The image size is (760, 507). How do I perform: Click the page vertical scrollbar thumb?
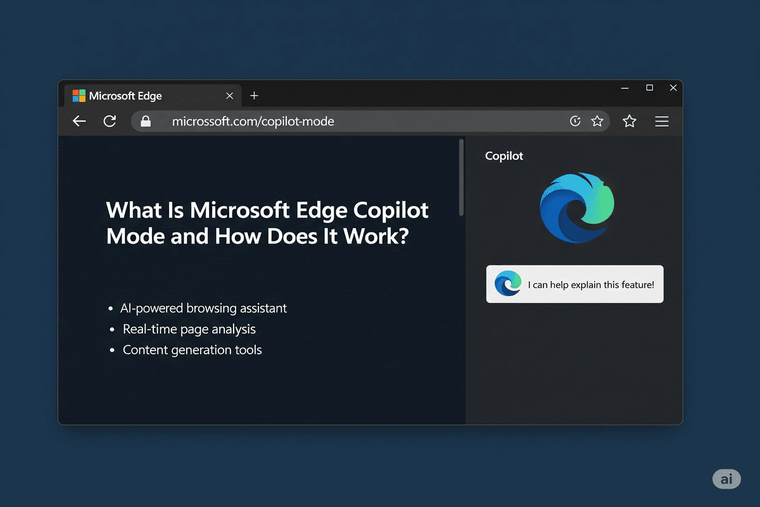coord(461,177)
